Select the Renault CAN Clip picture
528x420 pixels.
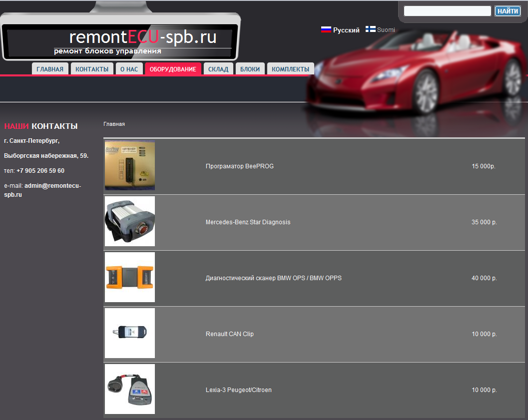pyautogui.click(x=130, y=333)
